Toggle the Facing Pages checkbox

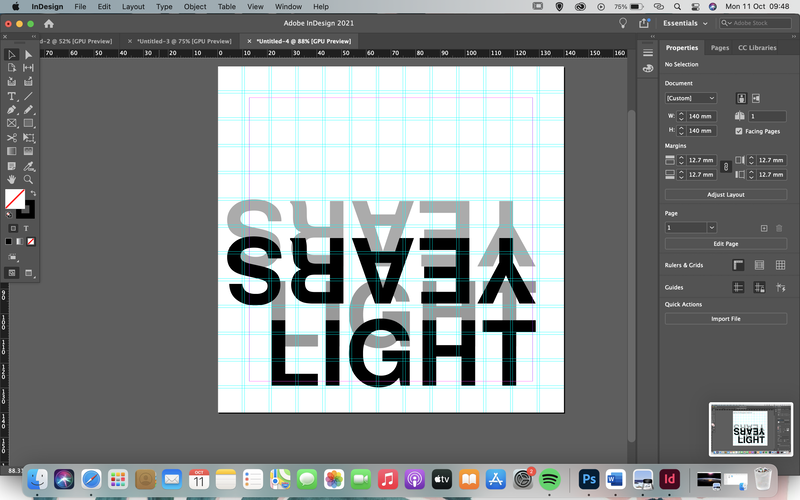[739, 131]
